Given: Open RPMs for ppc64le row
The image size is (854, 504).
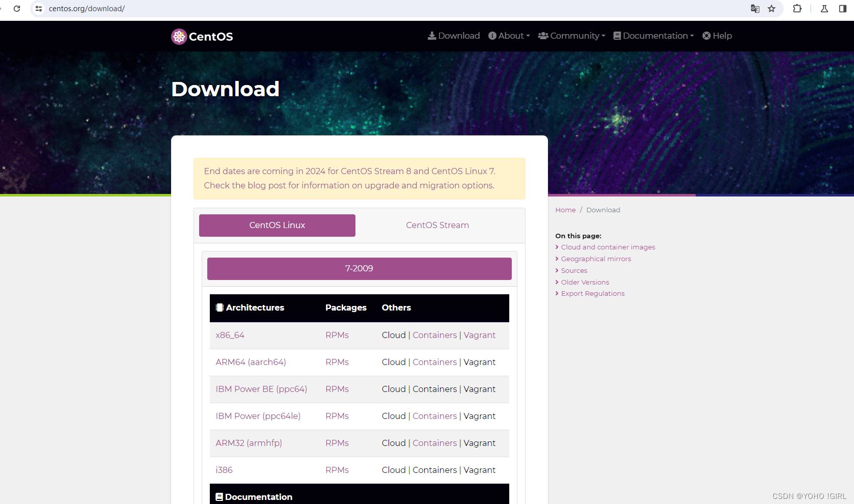Looking at the screenshot, I should point(337,416).
